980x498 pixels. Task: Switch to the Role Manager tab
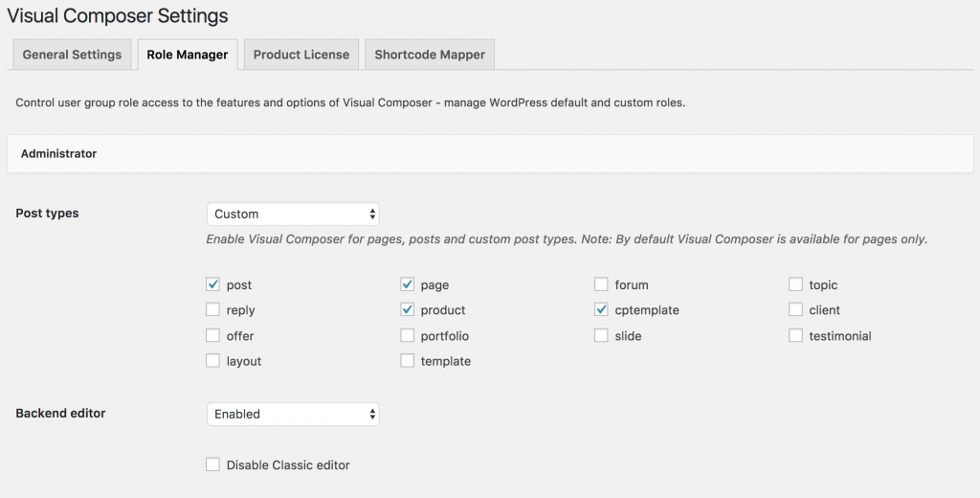coord(188,55)
